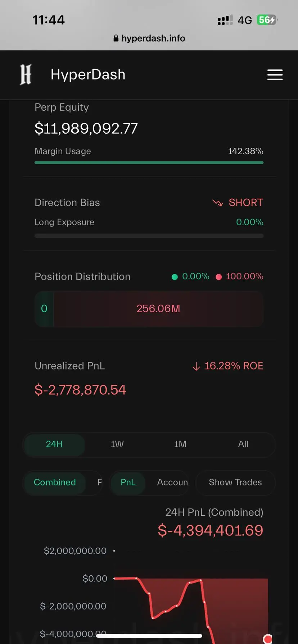Tap the lock icon beside hyperdash.info
Screen dimensions: 298x644
[116, 38]
